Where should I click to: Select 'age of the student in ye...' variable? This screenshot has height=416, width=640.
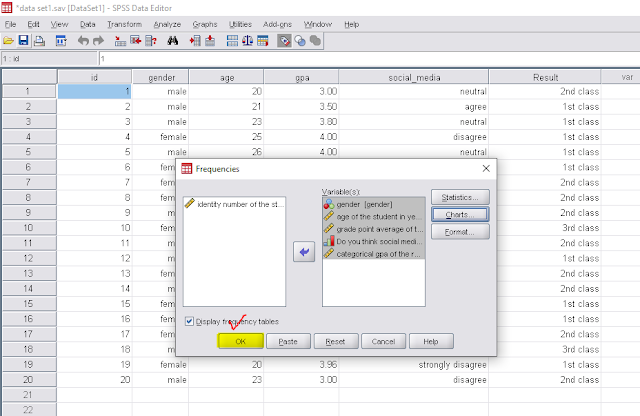[x=373, y=216]
